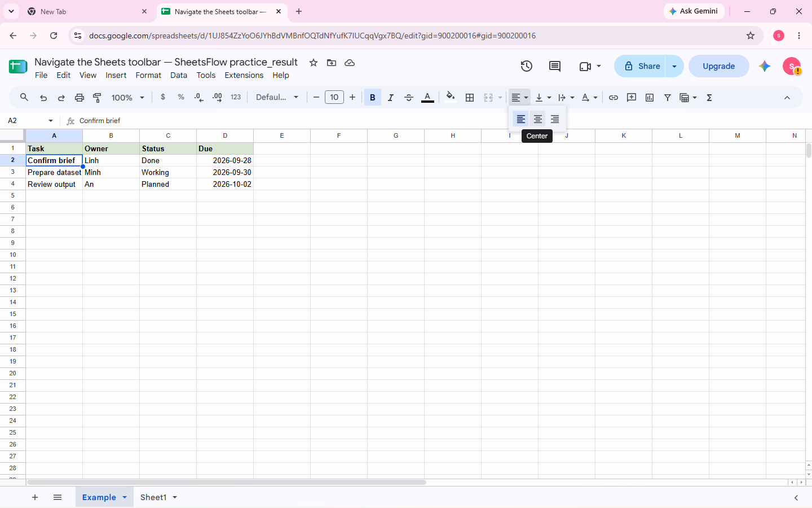Click the Upgrade button
This screenshot has width=812, height=508.
tap(719, 66)
